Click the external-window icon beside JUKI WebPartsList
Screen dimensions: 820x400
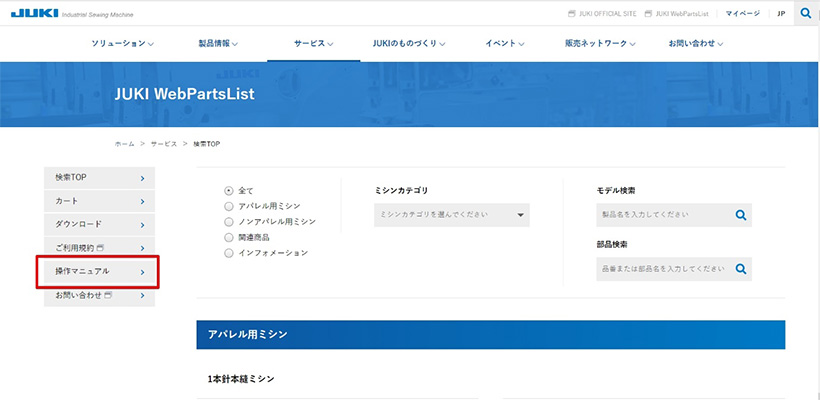coord(648,14)
